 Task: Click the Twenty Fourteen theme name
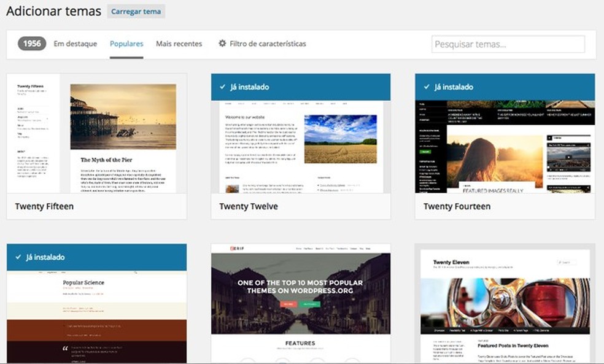pos(457,206)
